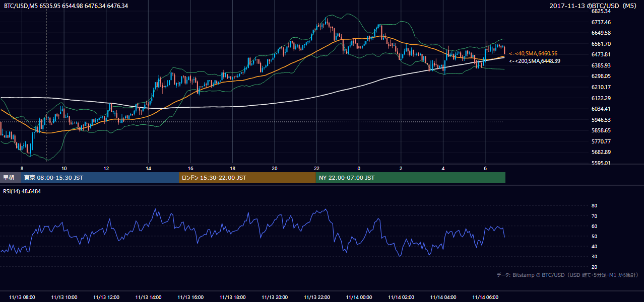Select the RSI scale value 60

pos(595,226)
